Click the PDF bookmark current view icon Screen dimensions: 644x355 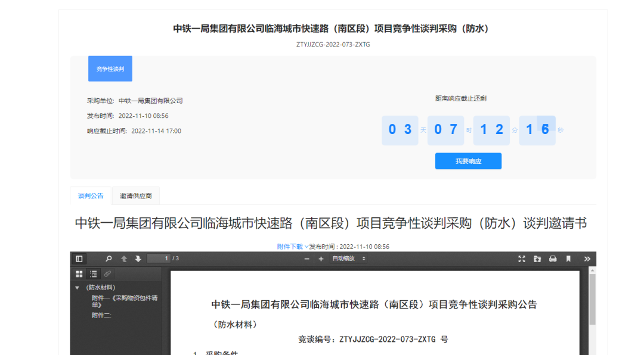point(568,259)
